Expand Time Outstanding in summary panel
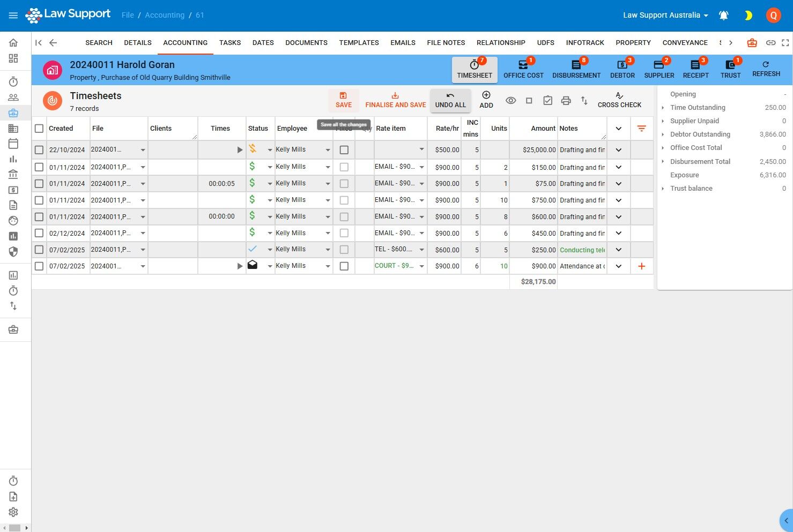This screenshot has height=532, width=793. point(663,108)
